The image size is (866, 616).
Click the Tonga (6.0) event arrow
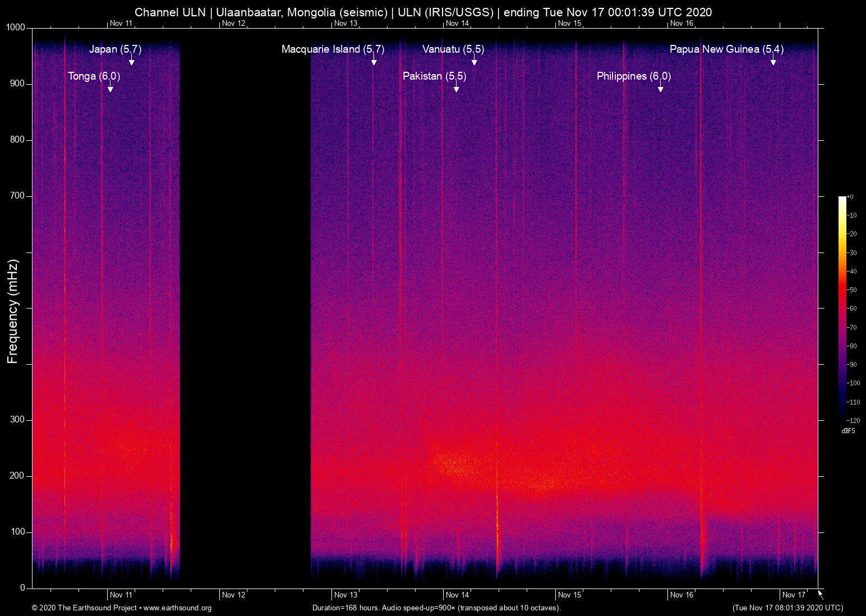click(109, 90)
